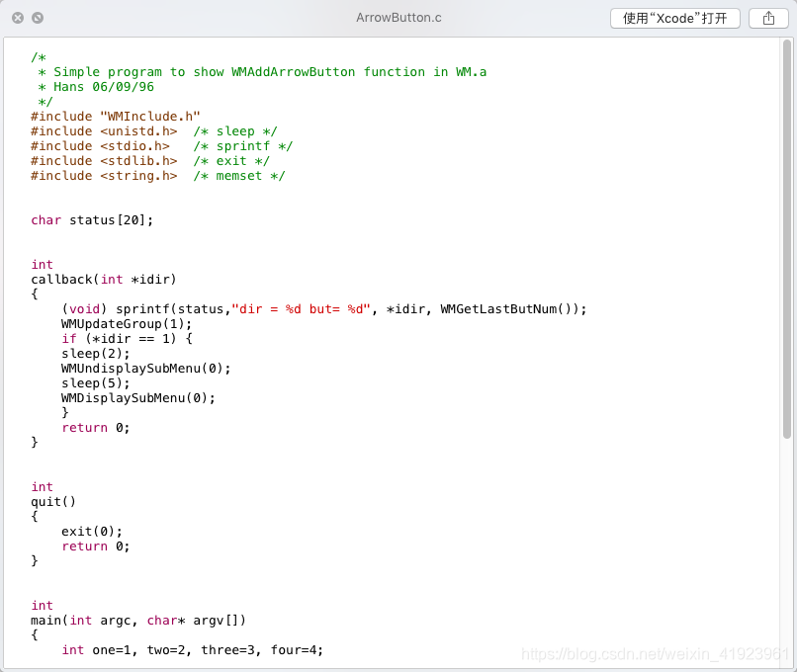
Task: Click the 'Hans 06/09/96' comment line
Action: click(96, 87)
